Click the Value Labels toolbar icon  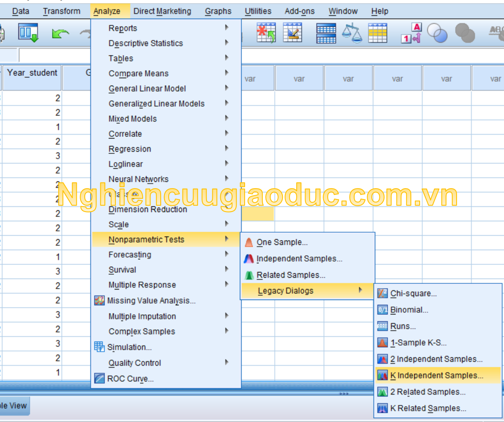(411, 33)
